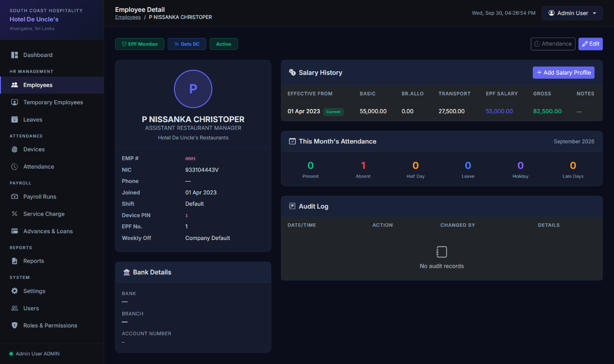Image resolution: width=614 pixels, height=364 pixels.
Task: Follow the Employees breadcrumb link
Action: pyautogui.click(x=128, y=17)
